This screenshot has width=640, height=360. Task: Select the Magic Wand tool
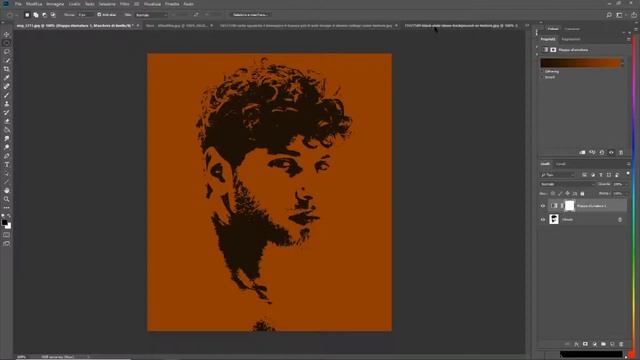click(x=7, y=60)
